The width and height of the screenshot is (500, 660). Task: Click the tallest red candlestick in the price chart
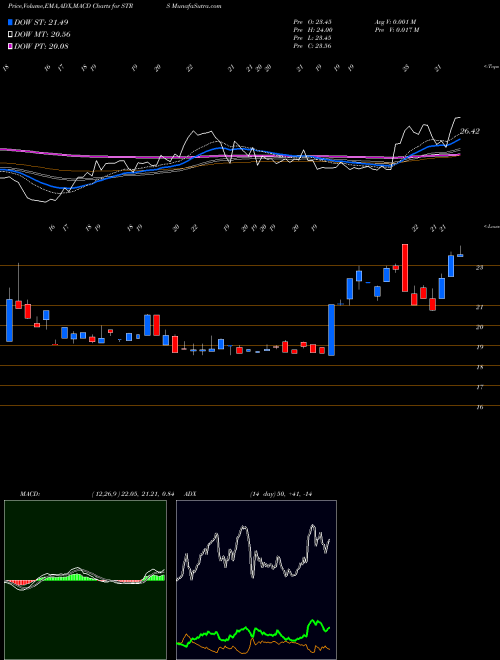[405, 268]
